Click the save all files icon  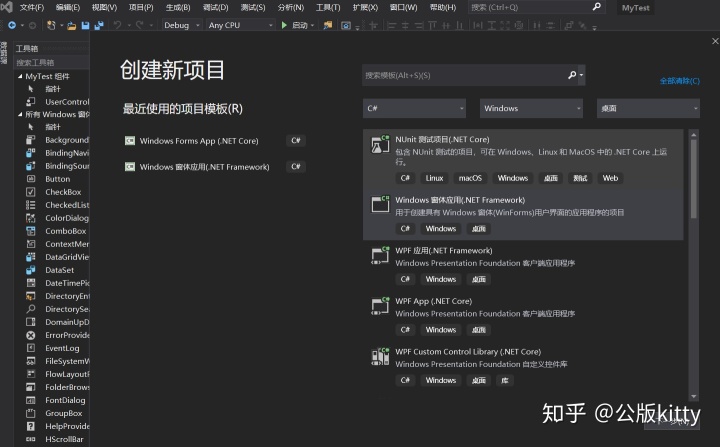99,26
